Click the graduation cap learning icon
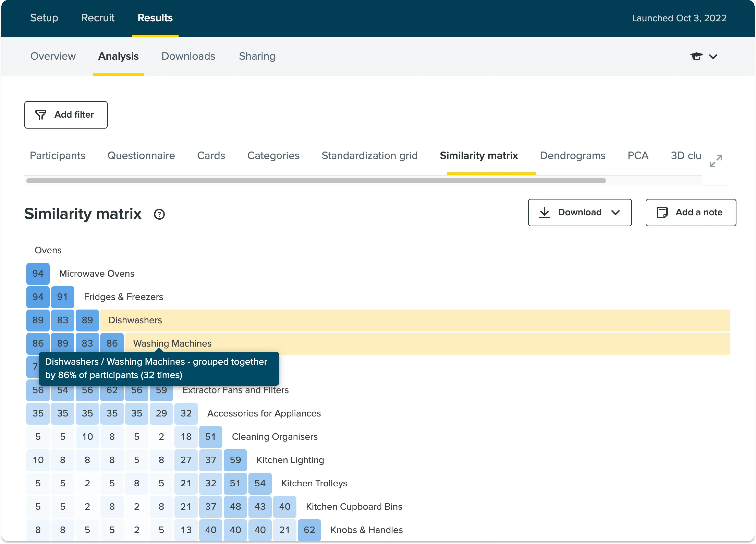Image resolution: width=756 pixels, height=544 pixels. [x=696, y=57]
